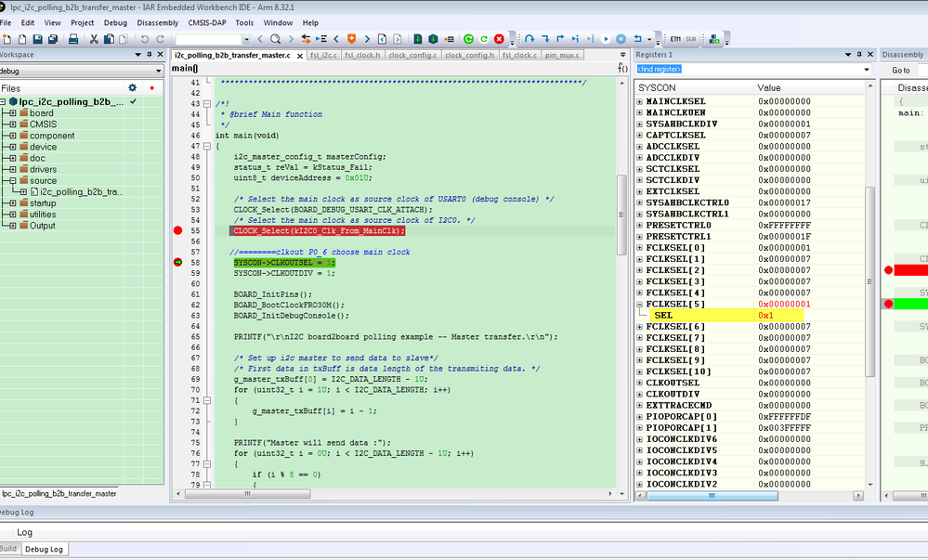The height and width of the screenshot is (560, 928).
Task: Select the Debug Log tab
Action: [x=44, y=550]
